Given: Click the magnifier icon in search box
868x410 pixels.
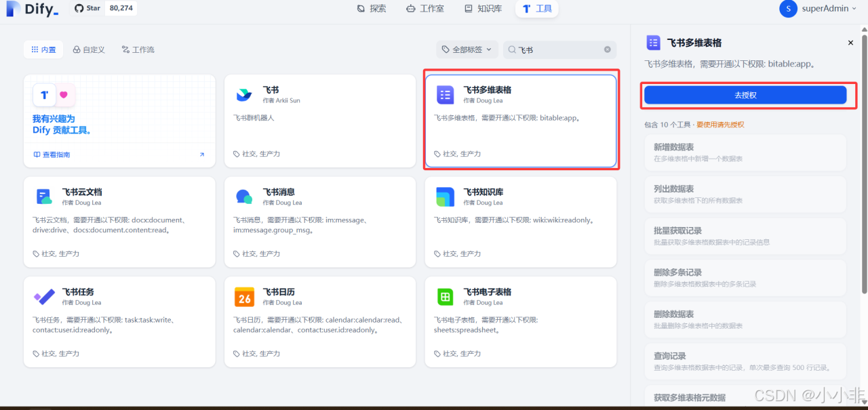Looking at the screenshot, I should click(x=513, y=49).
